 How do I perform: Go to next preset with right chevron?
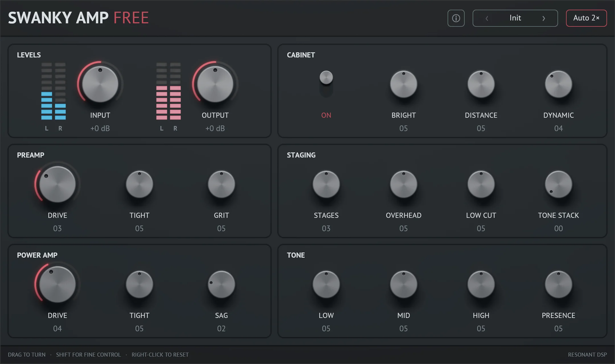click(x=544, y=18)
